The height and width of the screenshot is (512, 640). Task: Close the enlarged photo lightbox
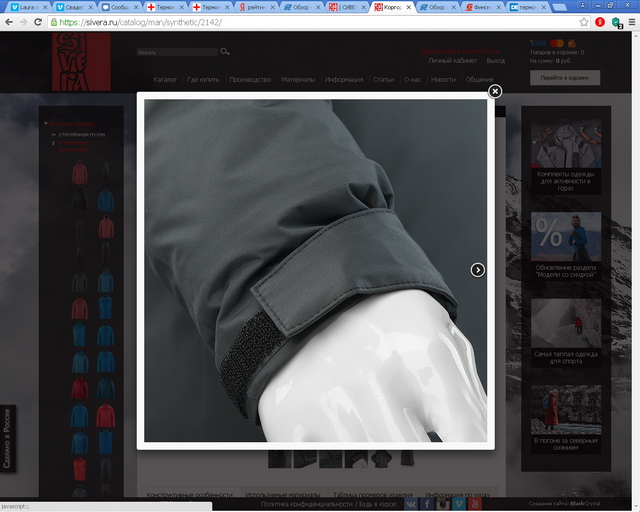495,91
